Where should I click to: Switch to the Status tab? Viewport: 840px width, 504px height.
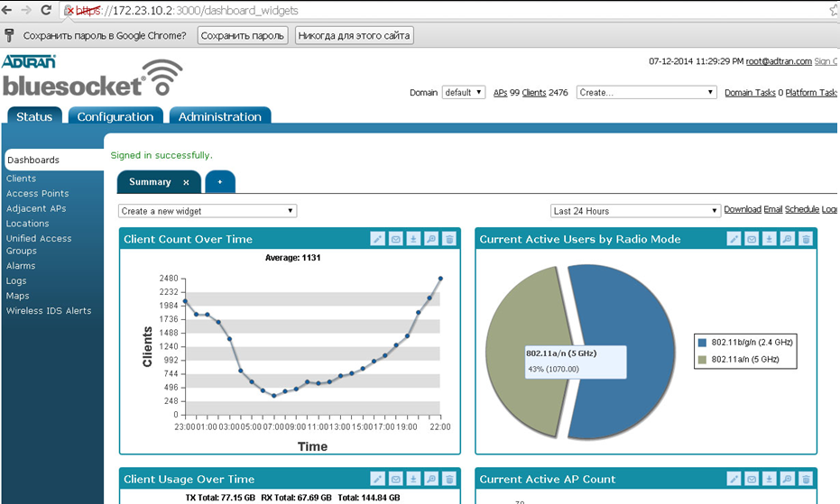34,116
